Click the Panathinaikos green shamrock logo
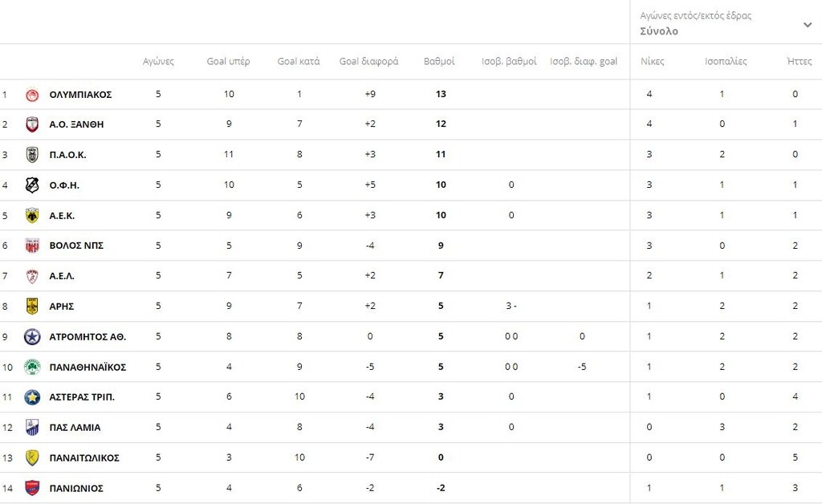Viewport: 822px width, 504px height. (32, 367)
